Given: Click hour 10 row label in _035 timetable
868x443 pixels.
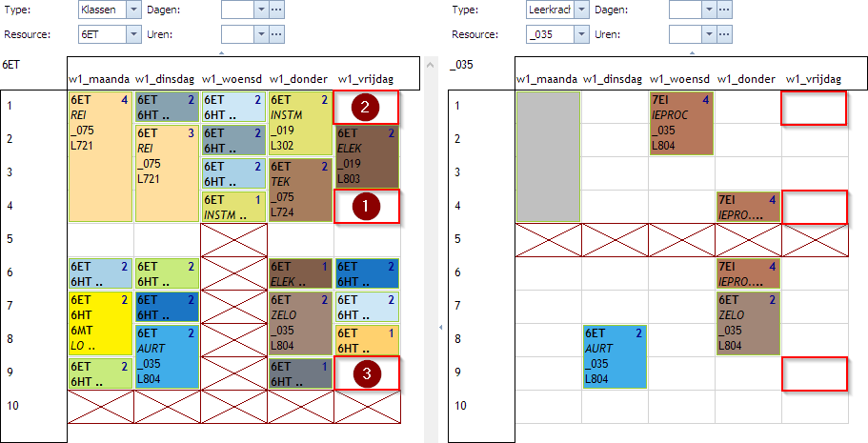Looking at the screenshot, I should click(x=460, y=405).
